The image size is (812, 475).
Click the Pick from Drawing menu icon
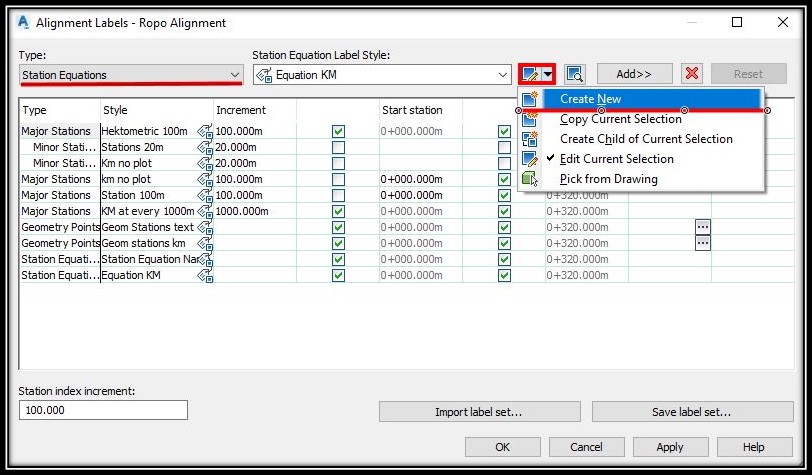click(530, 179)
